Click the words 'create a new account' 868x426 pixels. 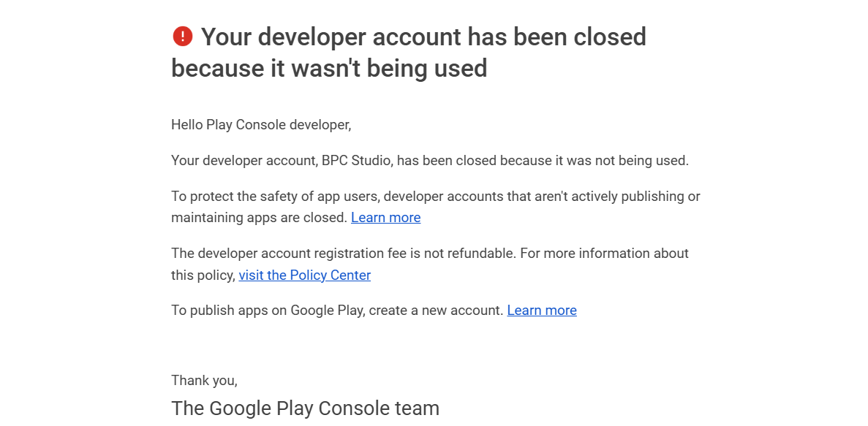pos(436,311)
